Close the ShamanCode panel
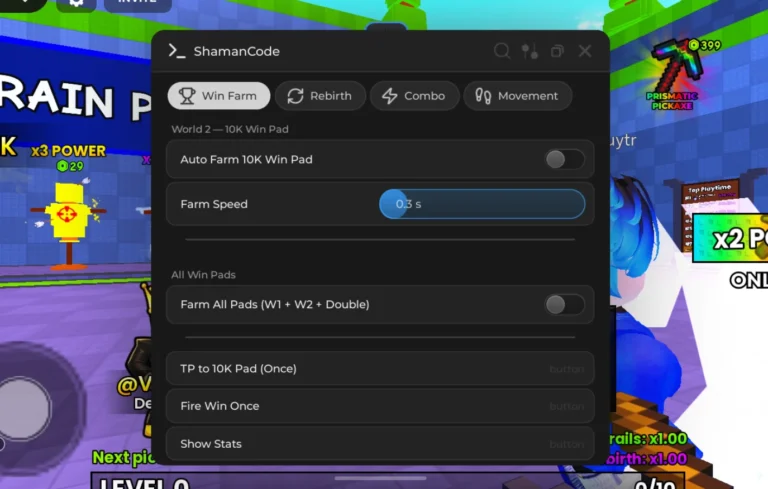 584,51
